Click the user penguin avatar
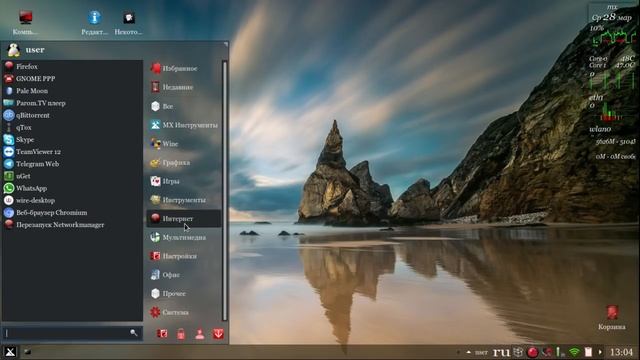Viewport: 640px width, 360px height. (14, 50)
